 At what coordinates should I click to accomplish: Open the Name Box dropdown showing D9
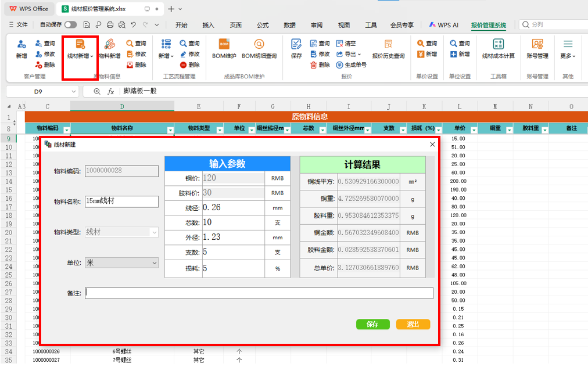pos(73,92)
